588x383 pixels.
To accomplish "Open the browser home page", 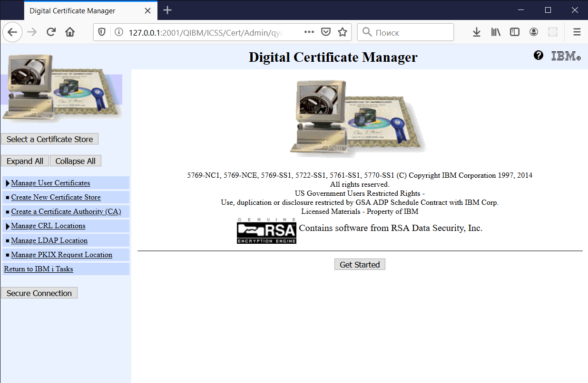I will (70, 32).
